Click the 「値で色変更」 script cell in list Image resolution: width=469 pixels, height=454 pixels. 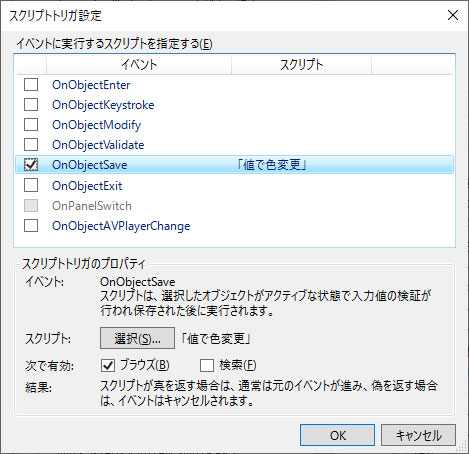tap(272, 165)
